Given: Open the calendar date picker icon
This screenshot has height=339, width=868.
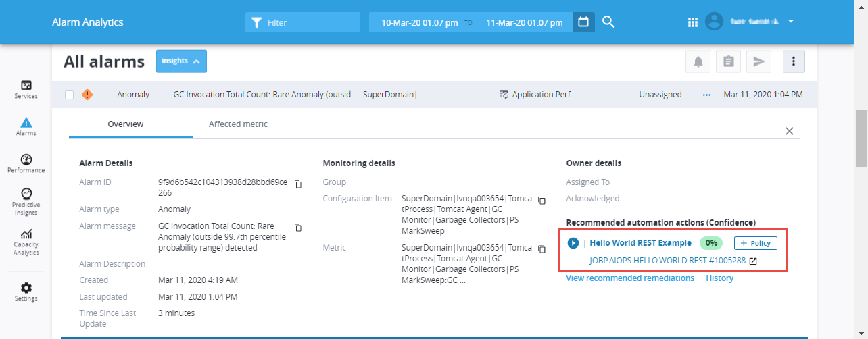Looking at the screenshot, I should click(x=583, y=22).
